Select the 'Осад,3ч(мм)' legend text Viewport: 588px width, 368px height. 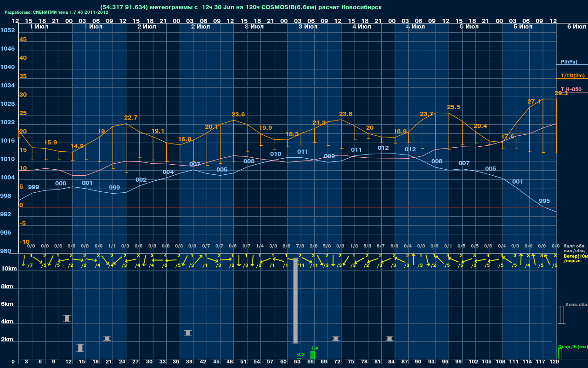pyautogui.click(x=572, y=346)
